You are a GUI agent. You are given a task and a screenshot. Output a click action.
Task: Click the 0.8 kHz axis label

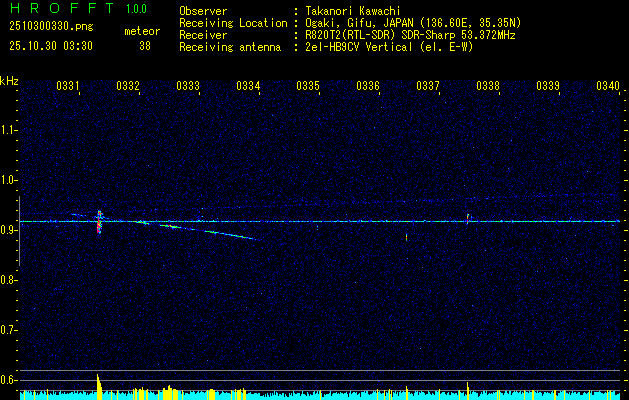[x=8, y=280]
